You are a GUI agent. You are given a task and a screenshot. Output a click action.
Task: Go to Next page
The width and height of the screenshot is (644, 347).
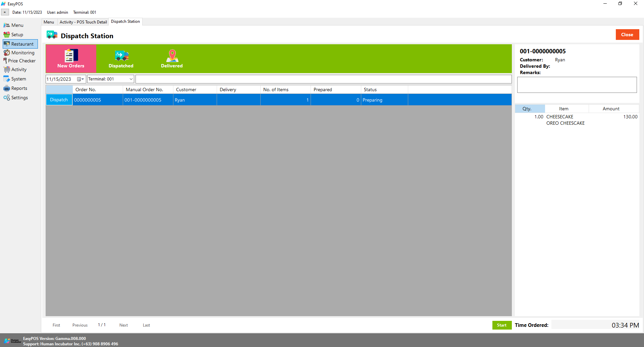(123, 325)
